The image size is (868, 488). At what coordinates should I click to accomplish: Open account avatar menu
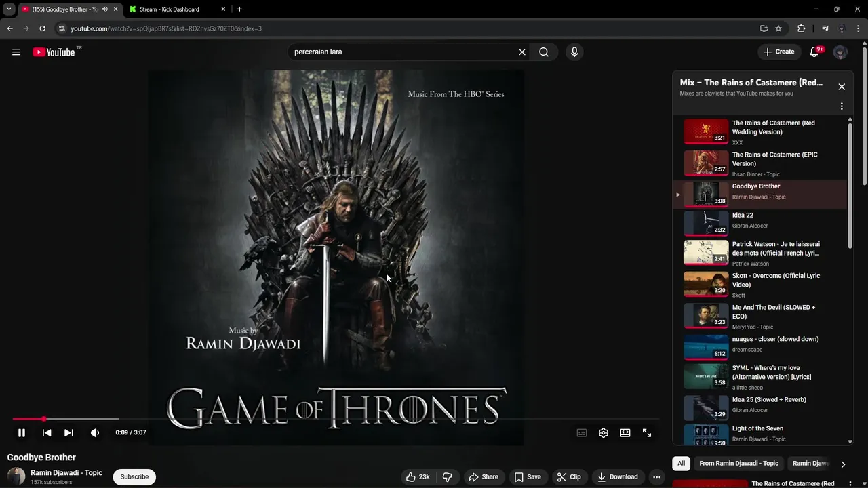click(840, 52)
